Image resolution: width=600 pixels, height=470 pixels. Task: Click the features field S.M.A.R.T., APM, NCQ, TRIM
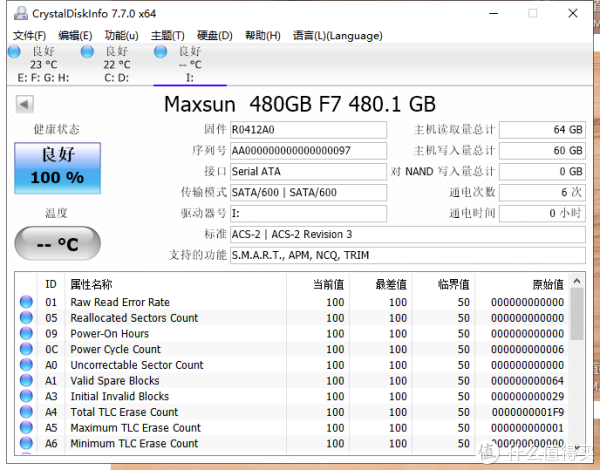pos(408,255)
